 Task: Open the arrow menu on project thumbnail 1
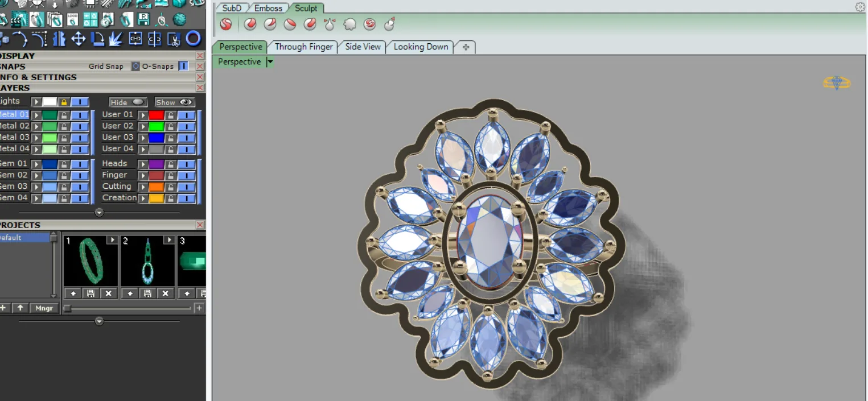point(112,240)
